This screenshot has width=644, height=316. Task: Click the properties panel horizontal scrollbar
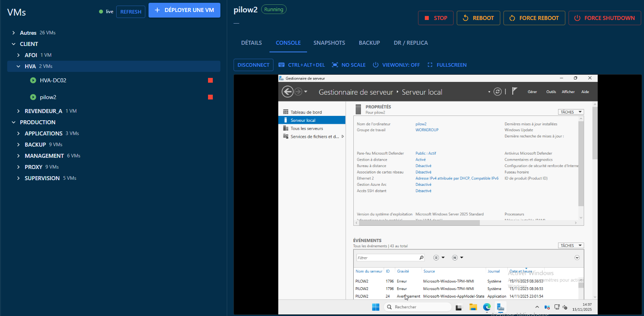419,223
